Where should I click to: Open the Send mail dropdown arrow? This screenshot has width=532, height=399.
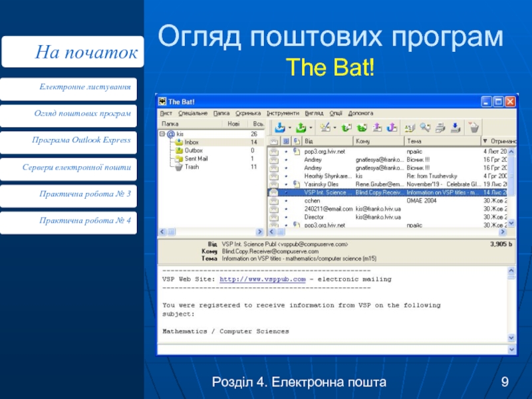(311, 128)
